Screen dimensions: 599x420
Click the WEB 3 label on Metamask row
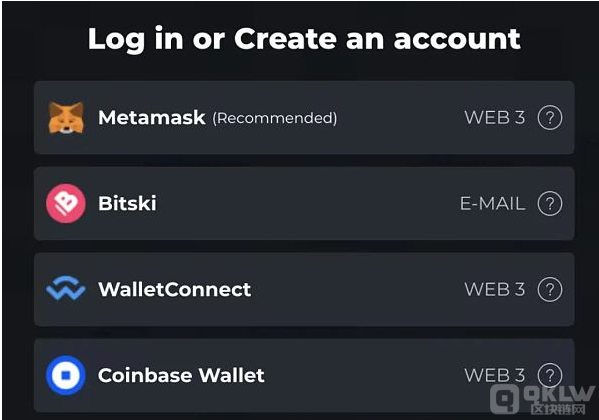(495, 118)
